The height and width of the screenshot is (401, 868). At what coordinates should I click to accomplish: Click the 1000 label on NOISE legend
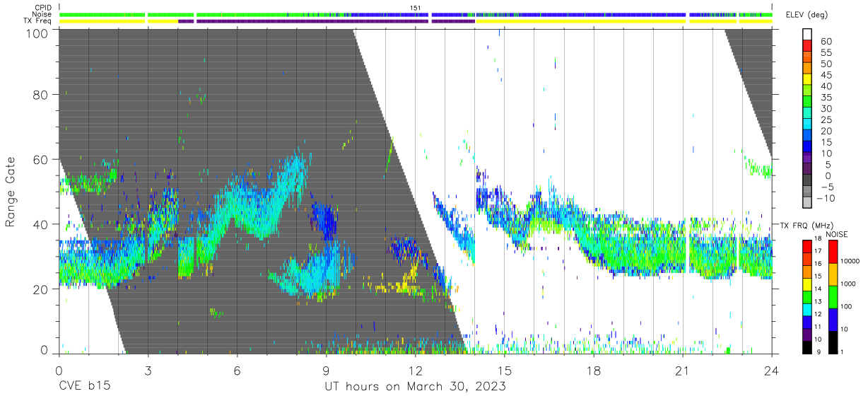848,284
